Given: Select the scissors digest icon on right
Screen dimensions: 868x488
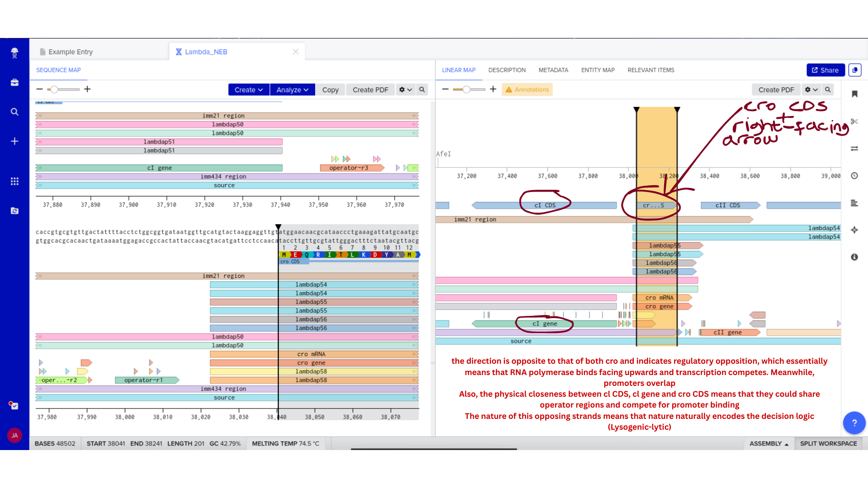Looking at the screenshot, I should tap(854, 122).
